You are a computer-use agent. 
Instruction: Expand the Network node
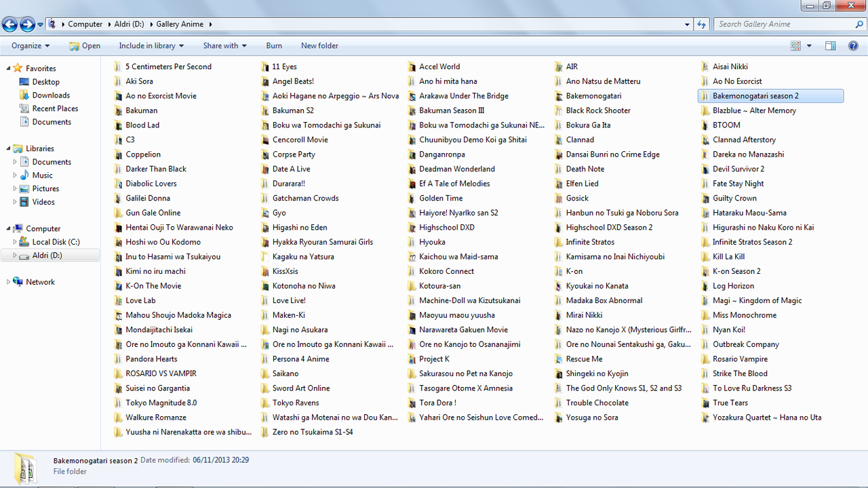[8, 282]
